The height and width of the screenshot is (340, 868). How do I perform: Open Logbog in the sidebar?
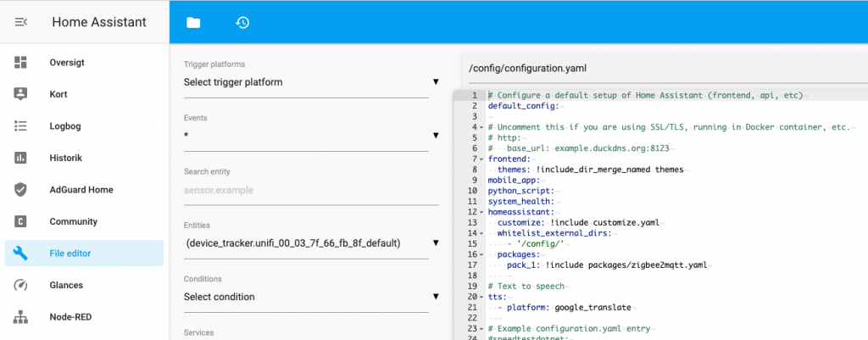click(84, 126)
